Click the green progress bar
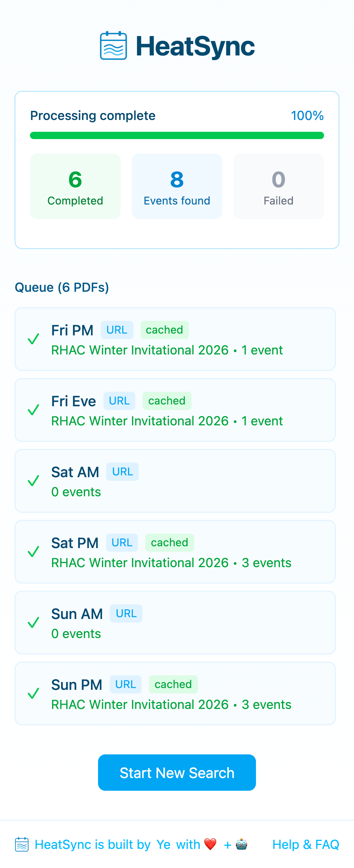 pyautogui.click(x=177, y=135)
